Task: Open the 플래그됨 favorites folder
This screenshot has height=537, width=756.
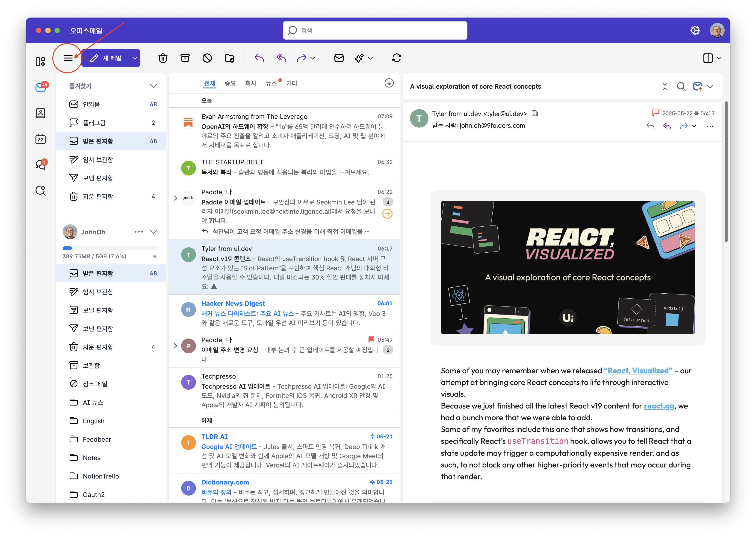Action: [111, 123]
